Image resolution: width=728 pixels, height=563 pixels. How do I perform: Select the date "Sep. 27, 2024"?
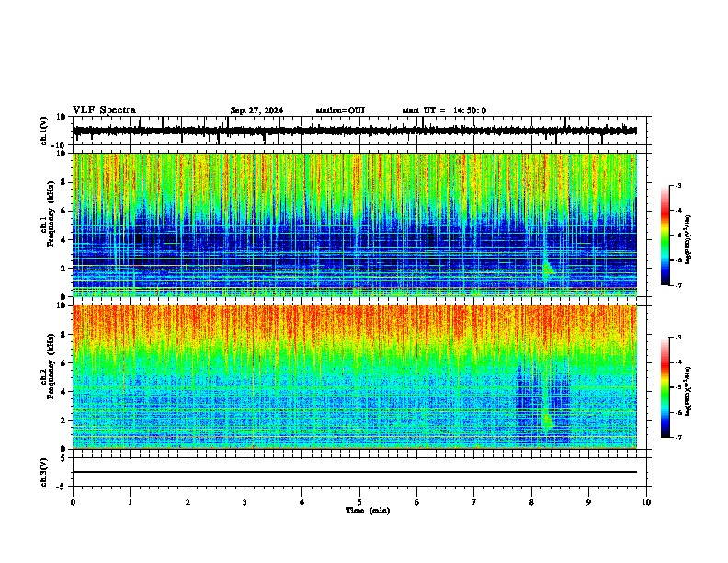tap(256, 110)
